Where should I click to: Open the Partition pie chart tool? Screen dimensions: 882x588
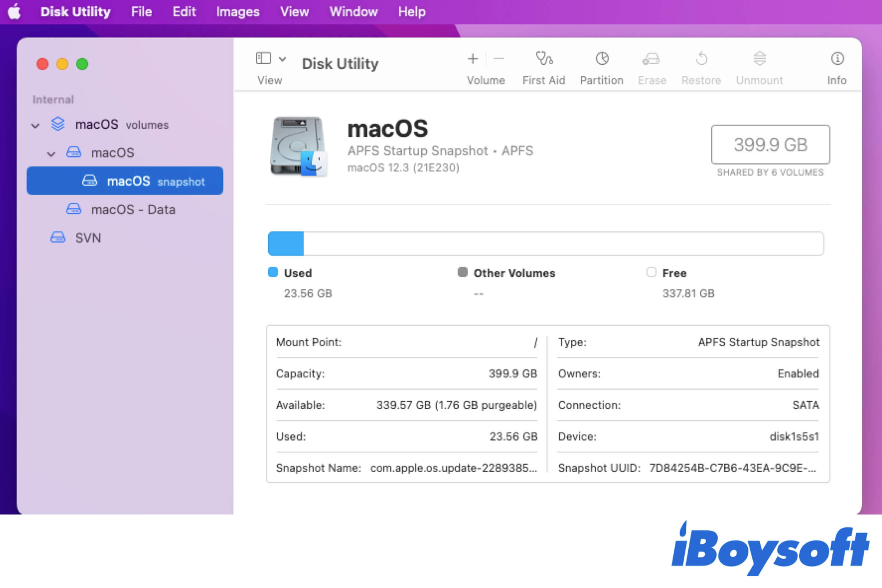tap(602, 59)
